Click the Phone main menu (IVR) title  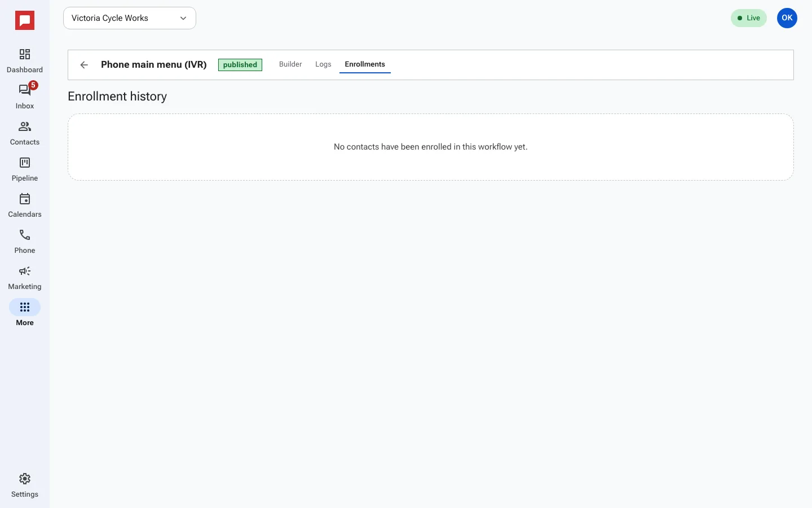point(154,65)
